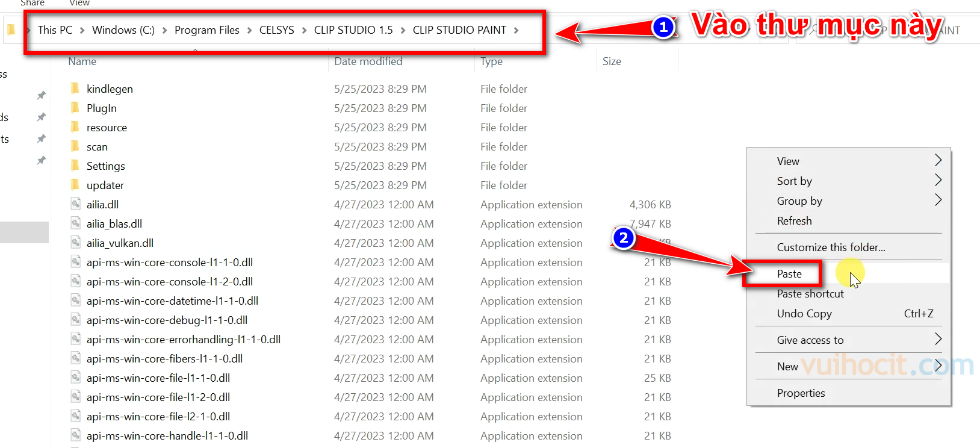Expand the View submenu arrow

coord(937,160)
